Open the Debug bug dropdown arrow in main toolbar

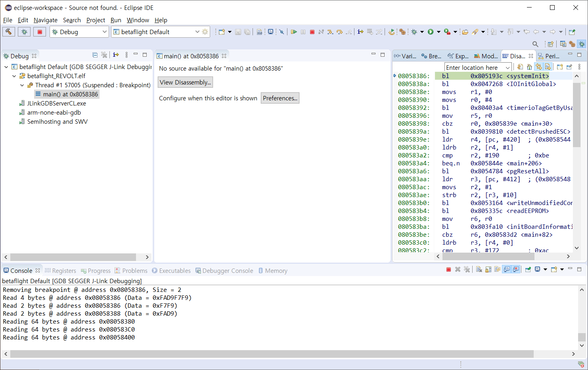point(422,32)
